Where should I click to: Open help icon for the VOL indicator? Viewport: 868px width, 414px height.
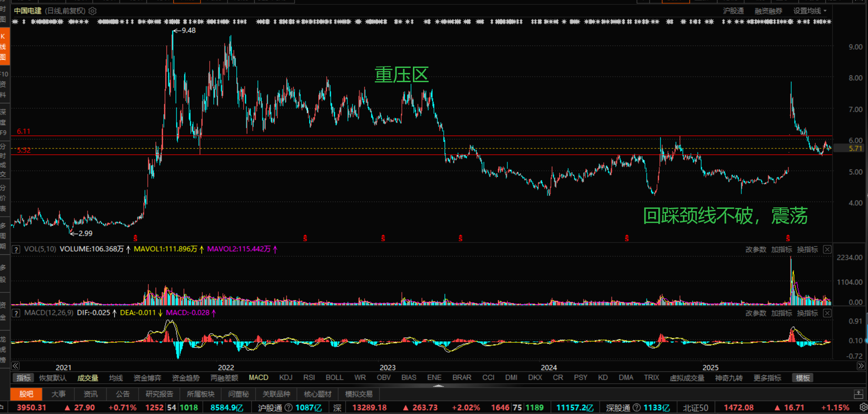[x=16, y=249]
